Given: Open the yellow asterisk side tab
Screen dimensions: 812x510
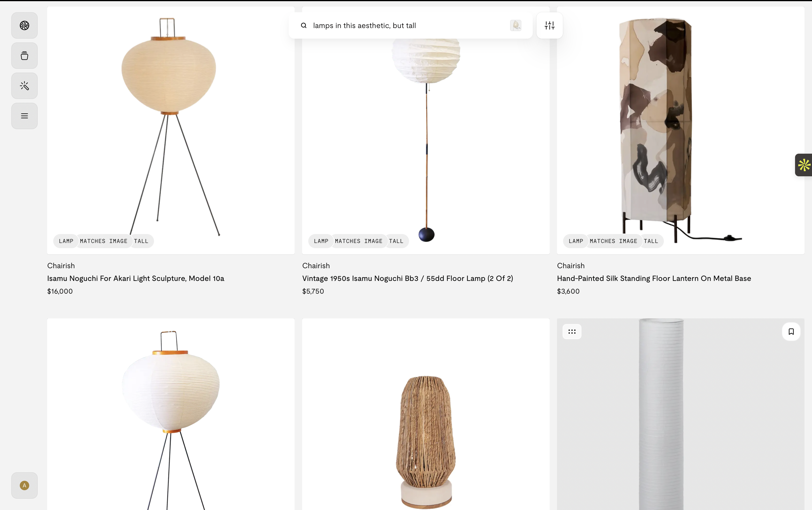Looking at the screenshot, I should tap(804, 165).
